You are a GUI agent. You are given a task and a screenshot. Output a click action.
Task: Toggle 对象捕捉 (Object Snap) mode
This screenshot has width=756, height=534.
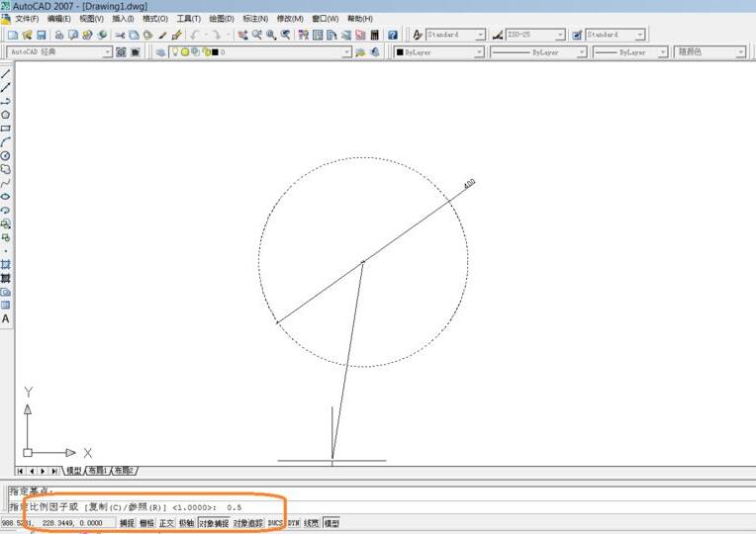tap(213, 523)
